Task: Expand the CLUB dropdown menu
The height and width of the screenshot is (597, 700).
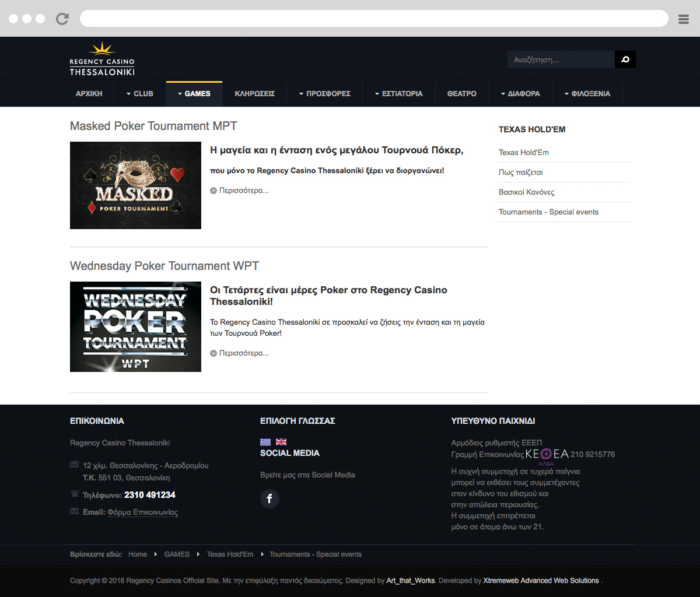Action: (140, 94)
